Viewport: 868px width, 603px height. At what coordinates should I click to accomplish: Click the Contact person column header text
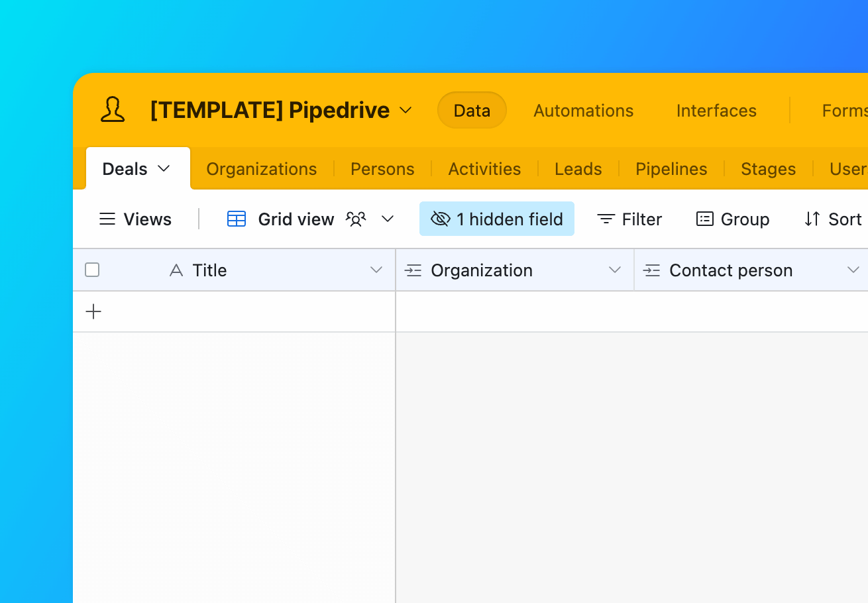pyautogui.click(x=731, y=270)
